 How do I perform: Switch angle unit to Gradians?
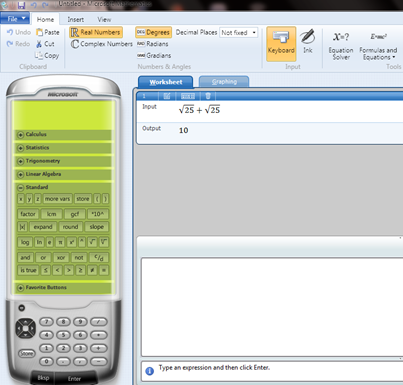click(154, 55)
